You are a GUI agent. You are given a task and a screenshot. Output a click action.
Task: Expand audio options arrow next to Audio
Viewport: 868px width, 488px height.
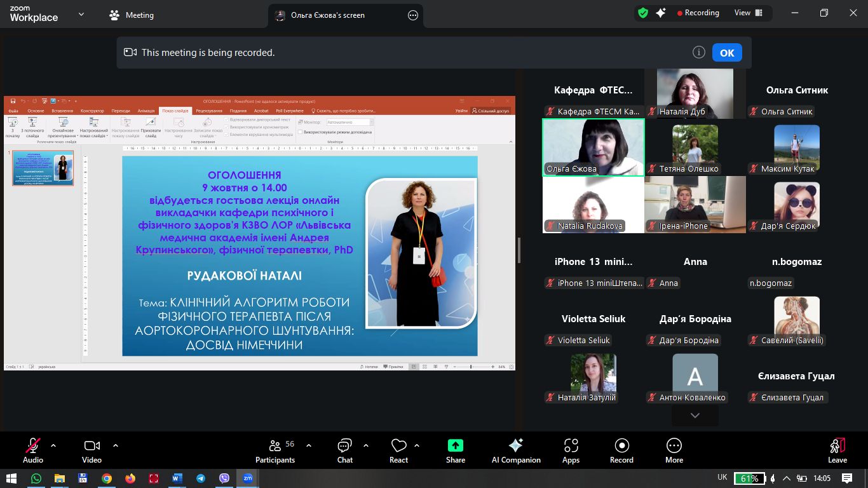click(x=53, y=445)
